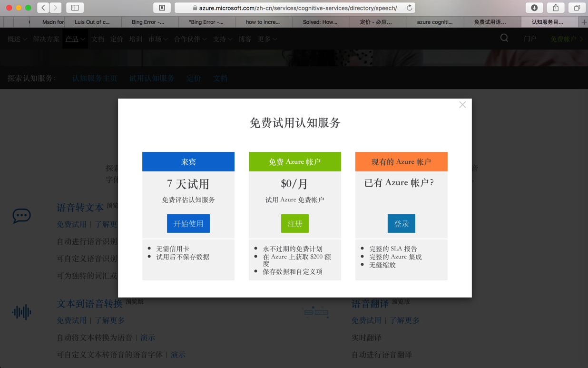Open the 语音转文本 heading link
Viewport: 588px width, 368px height.
point(80,208)
